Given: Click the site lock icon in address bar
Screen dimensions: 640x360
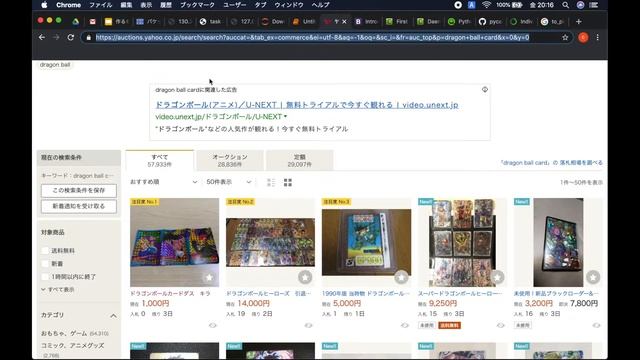Looking at the screenshot, I should tap(89, 38).
